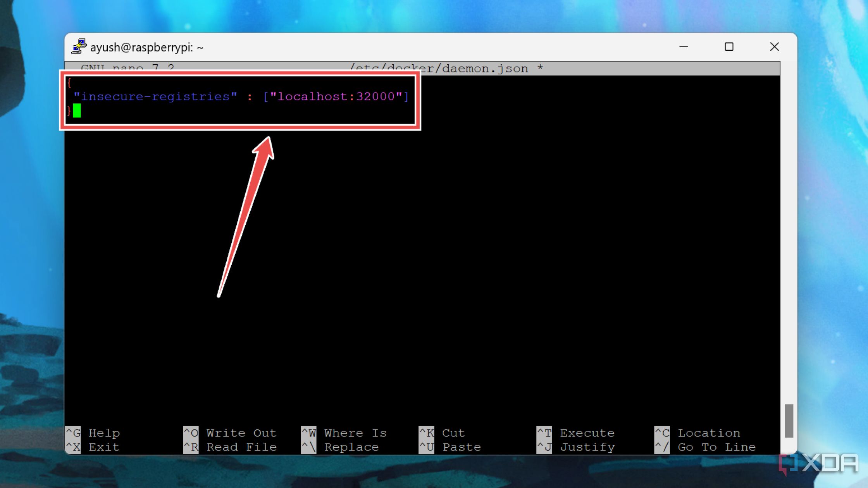Select Write Out (^O) command icon
The height and width of the screenshot is (488, 868).
pos(189,433)
